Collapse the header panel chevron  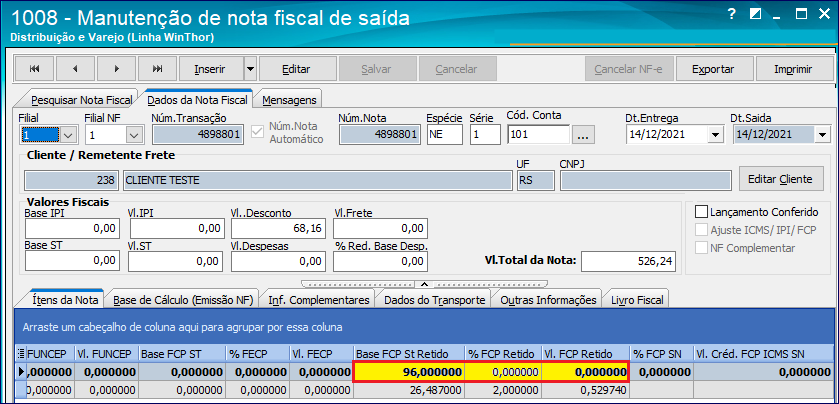[423, 283]
